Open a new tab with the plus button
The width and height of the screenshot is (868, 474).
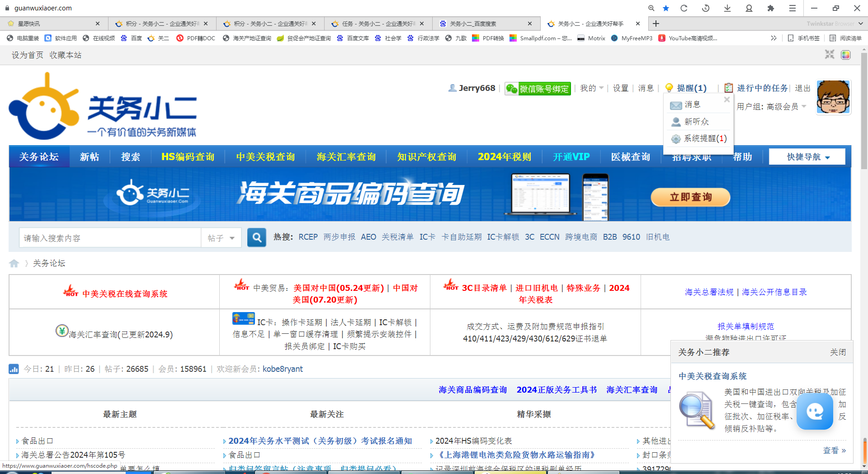[x=656, y=24]
